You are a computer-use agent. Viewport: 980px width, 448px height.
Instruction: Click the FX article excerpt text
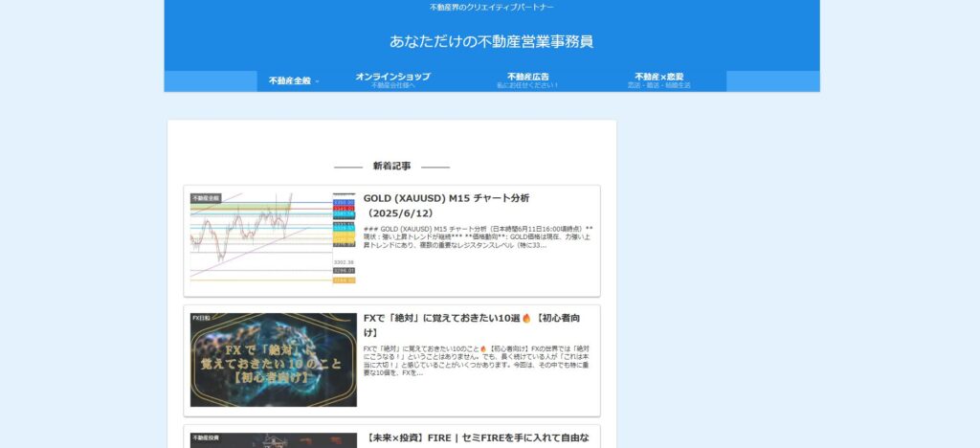(x=479, y=361)
